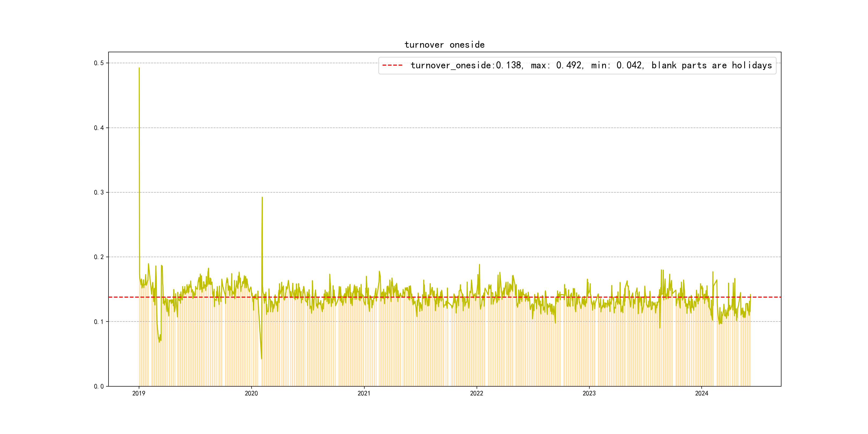Click the 0.3 y-axis tick label

(x=99, y=192)
